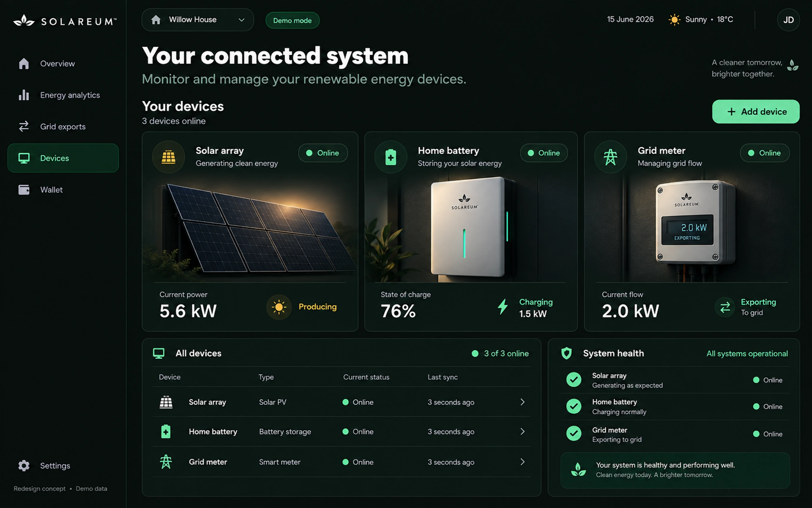The height and width of the screenshot is (508, 812).
Task: Click the Wallet icon in sidebar
Action: tap(24, 190)
